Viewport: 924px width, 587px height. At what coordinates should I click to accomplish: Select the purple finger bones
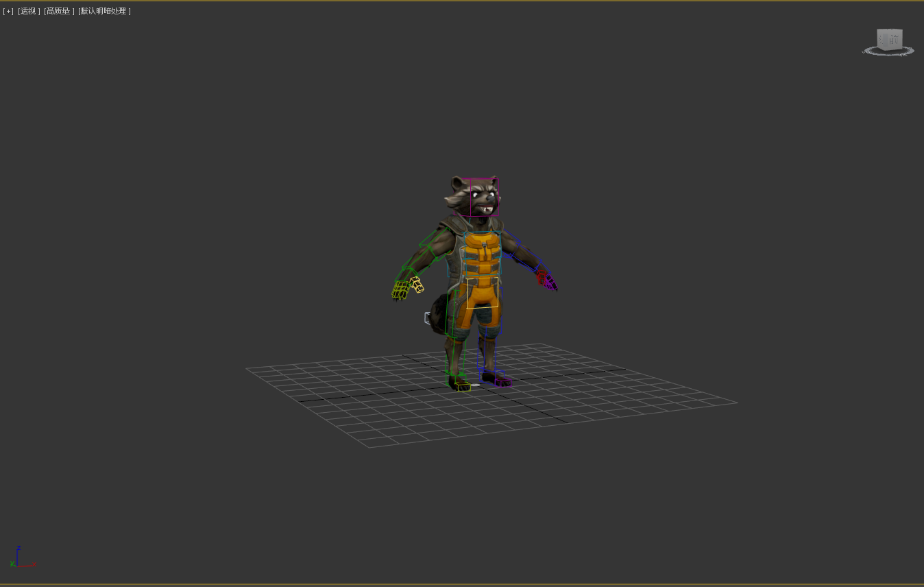550,284
